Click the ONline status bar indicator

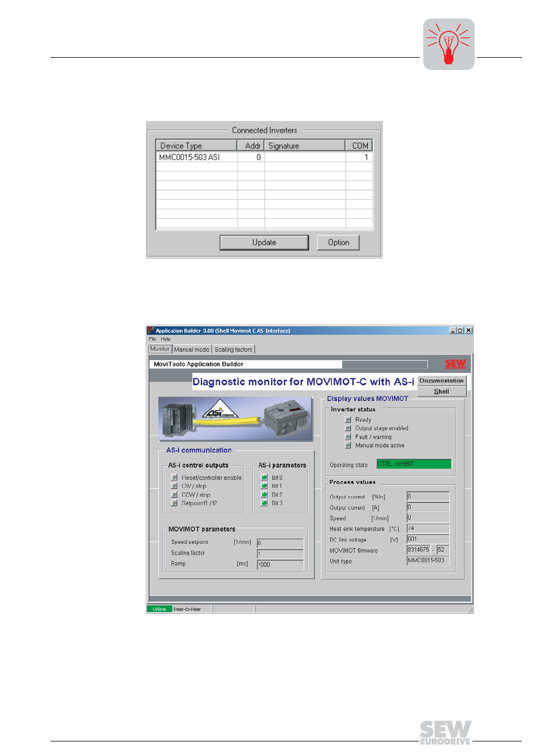click(x=160, y=609)
